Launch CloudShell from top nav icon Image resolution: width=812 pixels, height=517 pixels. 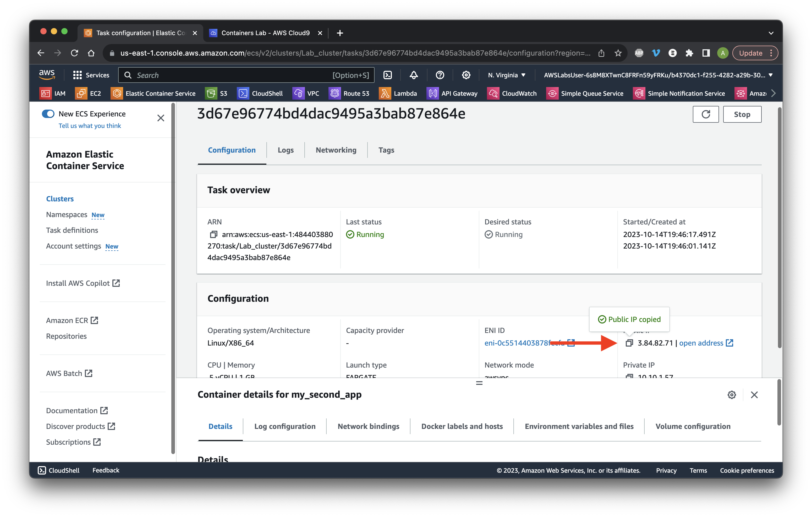pyautogui.click(x=388, y=75)
